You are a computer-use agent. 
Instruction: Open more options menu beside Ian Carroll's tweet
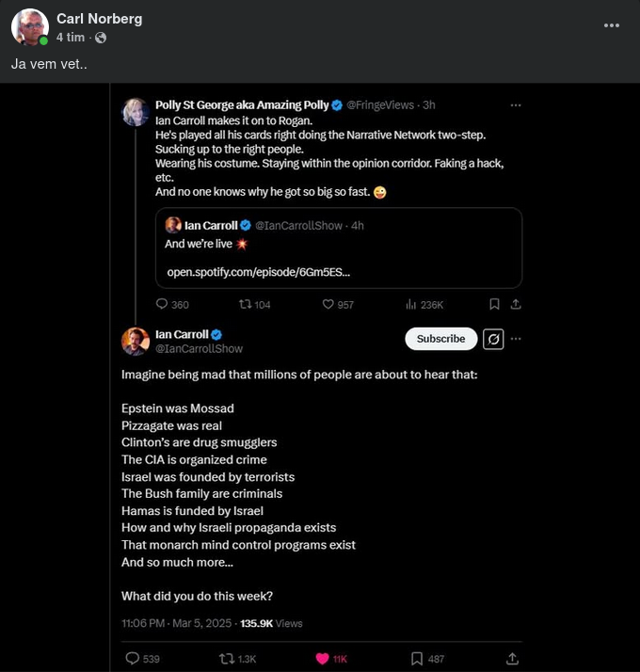pyautogui.click(x=516, y=339)
